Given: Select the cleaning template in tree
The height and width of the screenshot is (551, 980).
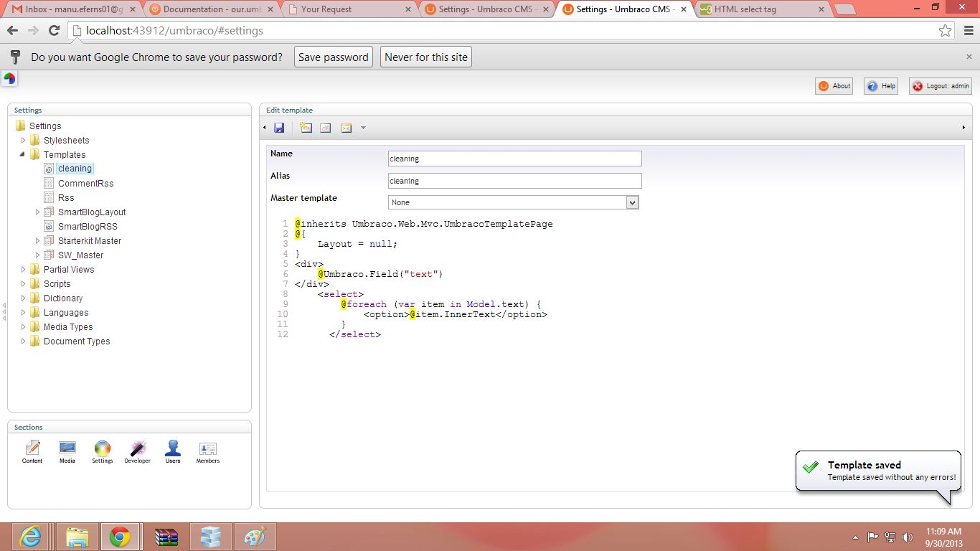Looking at the screenshot, I should coord(75,169).
